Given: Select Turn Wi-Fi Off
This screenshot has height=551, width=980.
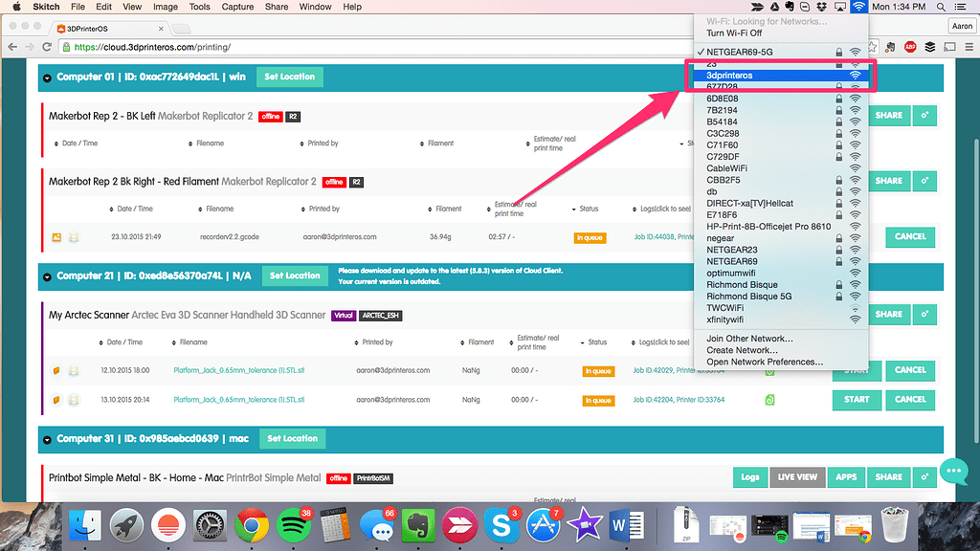Looking at the screenshot, I should [735, 32].
